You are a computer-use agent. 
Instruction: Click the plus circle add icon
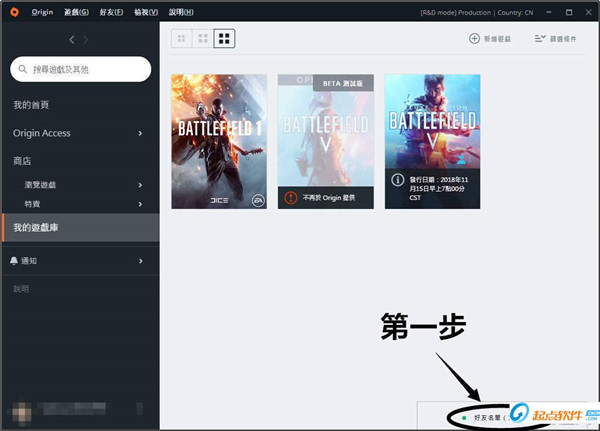pyautogui.click(x=474, y=39)
